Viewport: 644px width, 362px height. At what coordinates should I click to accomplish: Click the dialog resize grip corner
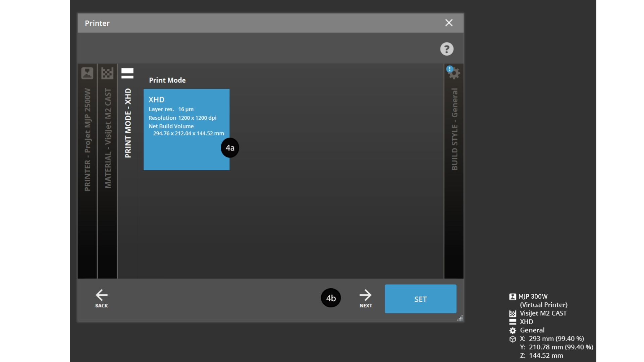tap(460, 318)
